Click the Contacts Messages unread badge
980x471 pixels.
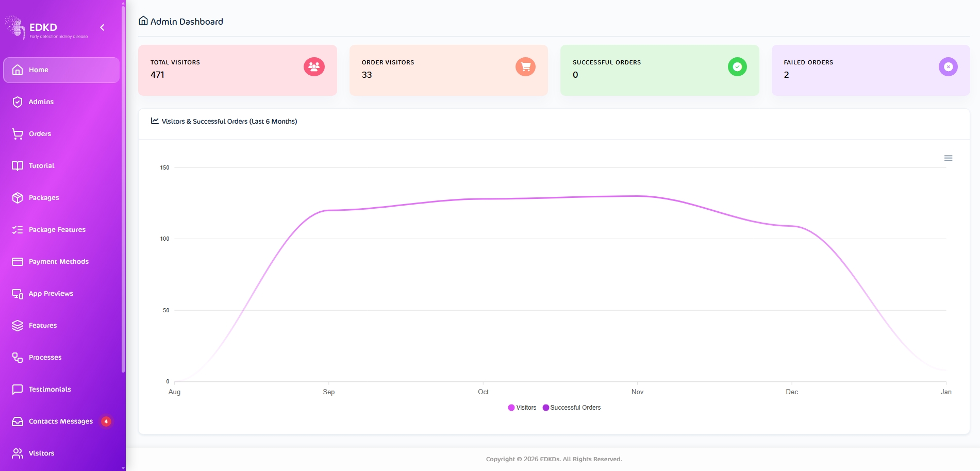click(106, 422)
